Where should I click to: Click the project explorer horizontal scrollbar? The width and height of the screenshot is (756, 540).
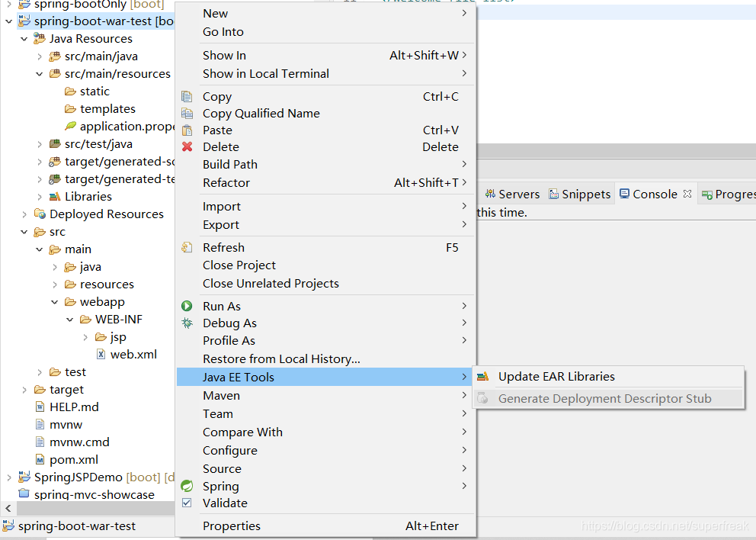tap(95, 508)
